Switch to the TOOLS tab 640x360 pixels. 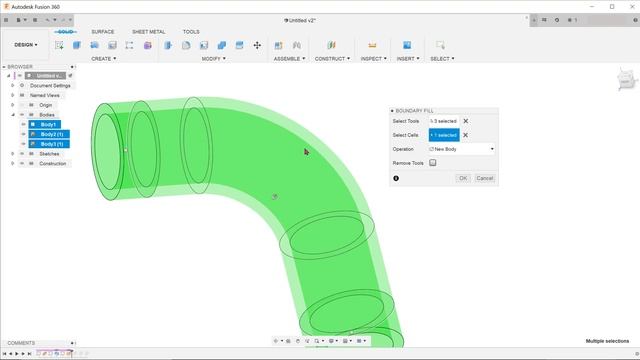pos(191,32)
